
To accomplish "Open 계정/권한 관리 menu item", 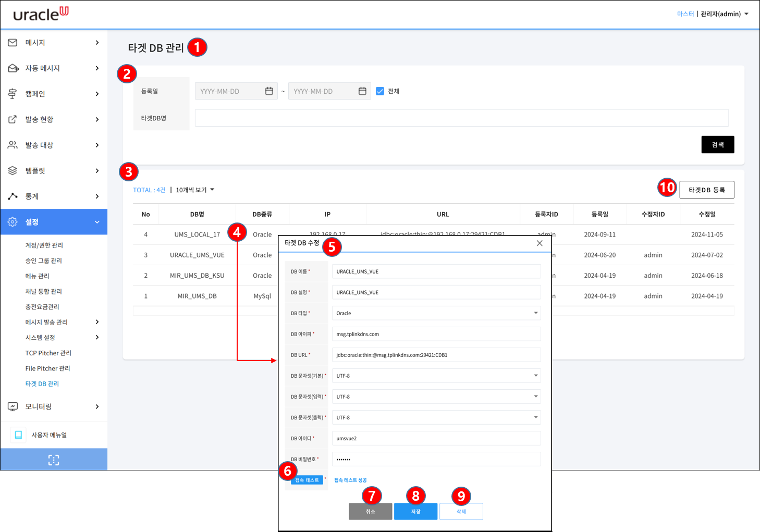I will click(x=44, y=245).
